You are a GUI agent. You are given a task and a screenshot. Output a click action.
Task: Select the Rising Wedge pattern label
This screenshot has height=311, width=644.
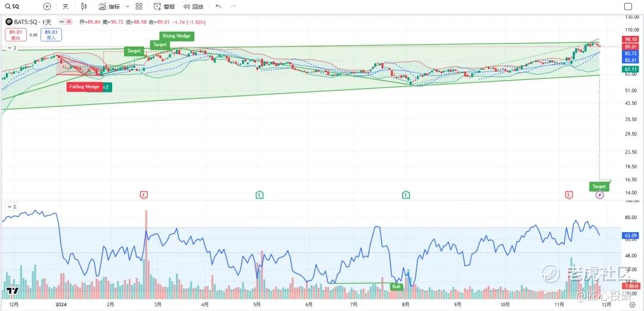pos(177,36)
